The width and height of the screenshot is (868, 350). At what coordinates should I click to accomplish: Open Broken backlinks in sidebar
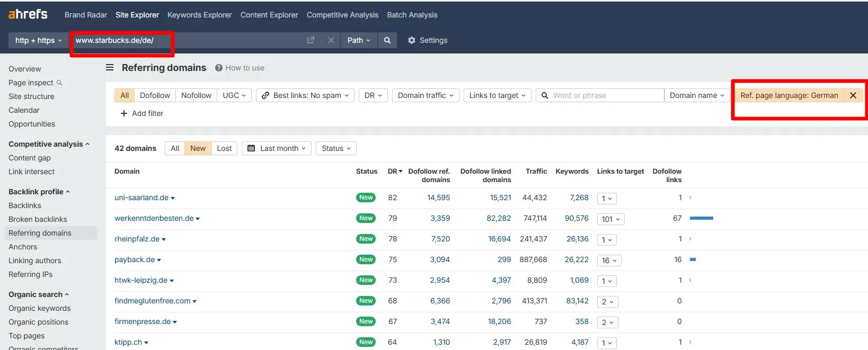click(x=38, y=219)
